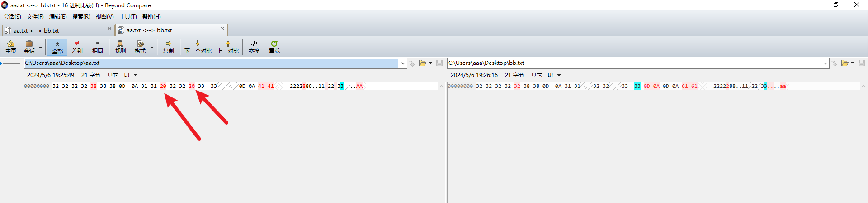The width and height of the screenshot is (868, 203).
Task: Click the left pane scroll-up arrow
Action: (x=441, y=86)
